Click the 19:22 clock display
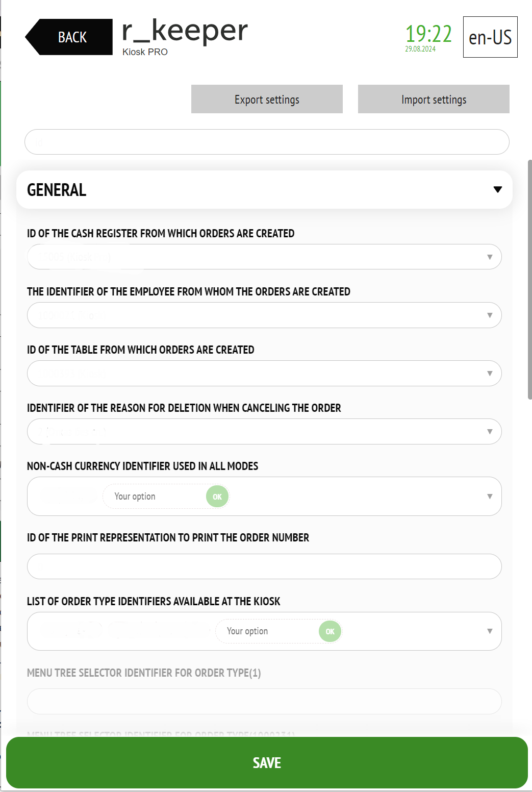Image resolution: width=532 pixels, height=792 pixels. (x=428, y=34)
